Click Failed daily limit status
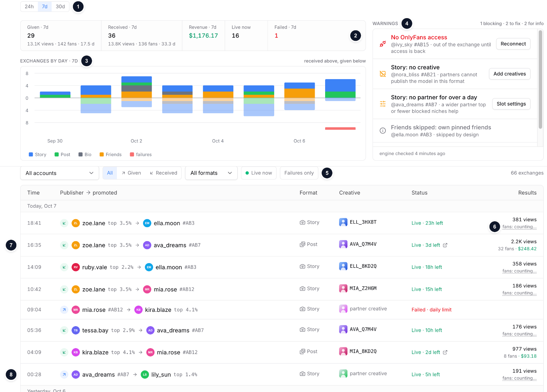The height and width of the screenshot is (392, 547). [x=432, y=310]
